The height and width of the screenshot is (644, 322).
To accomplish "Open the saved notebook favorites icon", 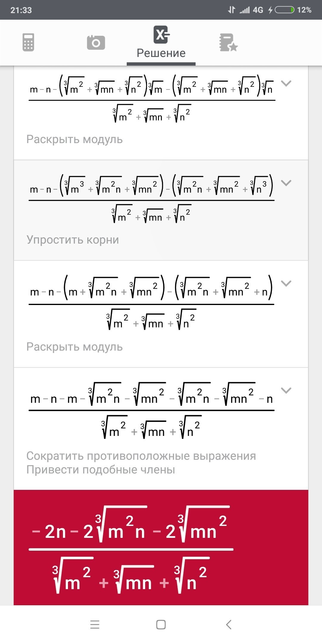I will [x=228, y=43].
